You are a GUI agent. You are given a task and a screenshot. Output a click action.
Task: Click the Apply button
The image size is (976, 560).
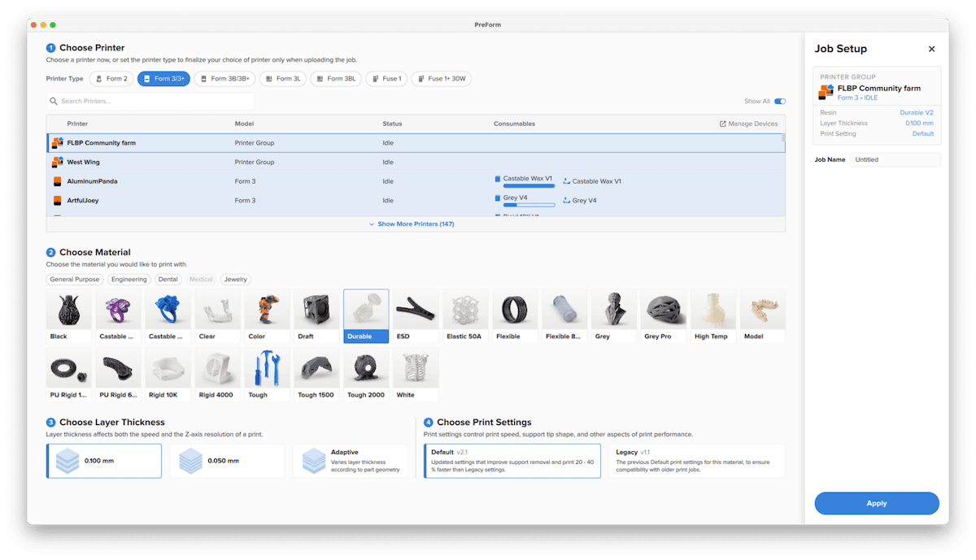tap(877, 503)
